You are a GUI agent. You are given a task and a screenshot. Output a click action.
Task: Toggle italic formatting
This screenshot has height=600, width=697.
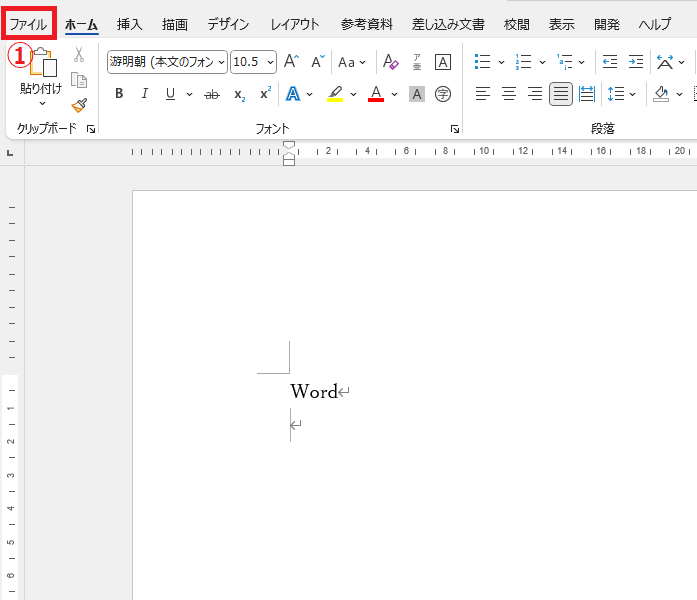coord(144,93)
